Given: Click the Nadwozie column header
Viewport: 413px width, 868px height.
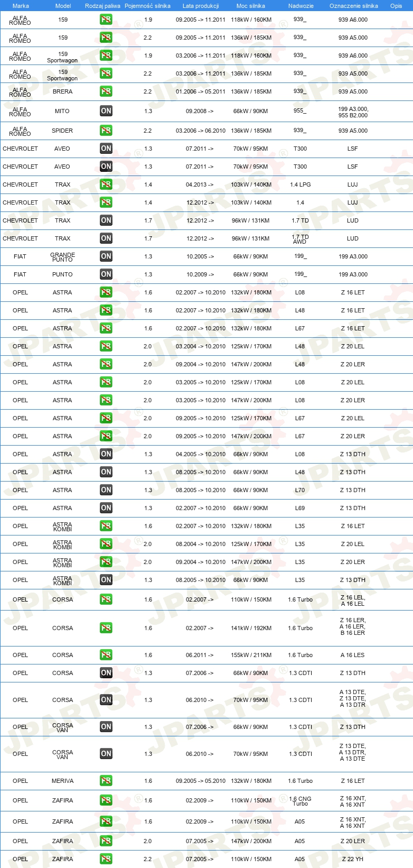Looking at the screenshot, I should pos(301,6).
